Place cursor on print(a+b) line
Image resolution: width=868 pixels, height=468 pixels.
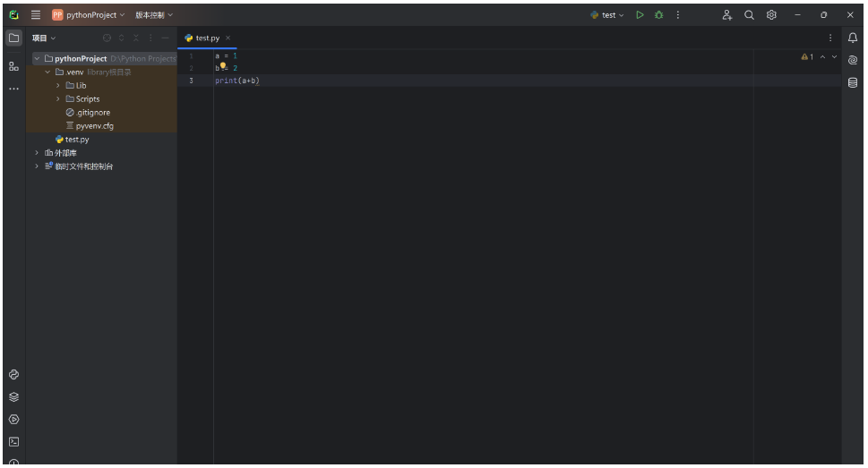(x=236, y=81)
